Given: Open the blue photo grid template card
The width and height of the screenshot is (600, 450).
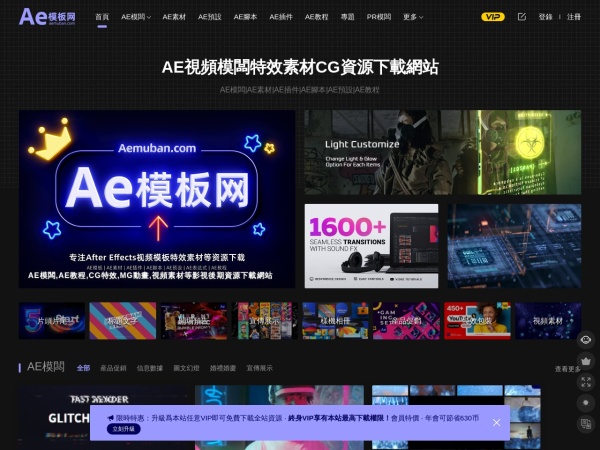Looking at the screenshot, I should (x=457, y=417).
